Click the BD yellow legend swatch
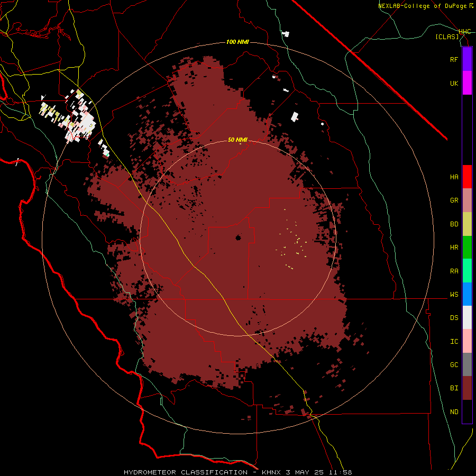Viewport: 476px width, 476px height. [467, 224]
